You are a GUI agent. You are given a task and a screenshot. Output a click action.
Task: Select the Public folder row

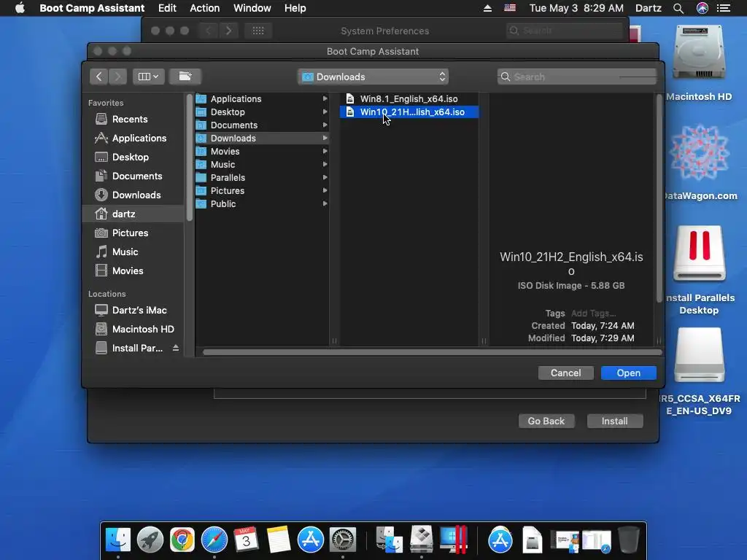(262, 204)
